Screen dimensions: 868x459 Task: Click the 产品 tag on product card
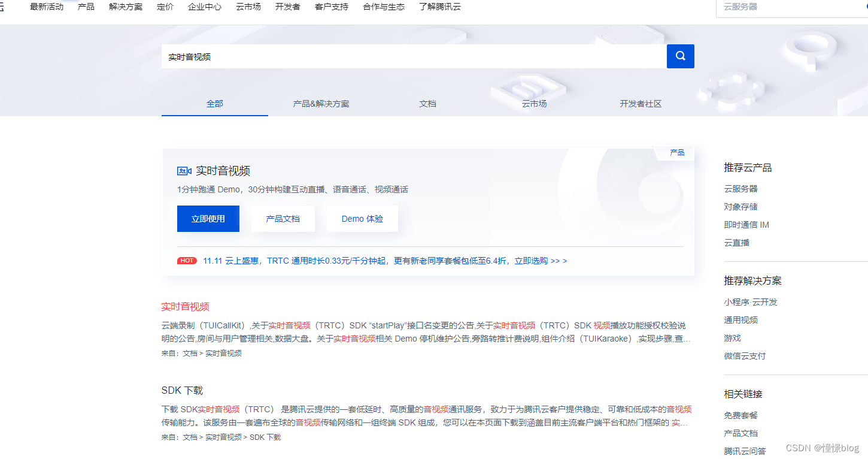[677, 153]
